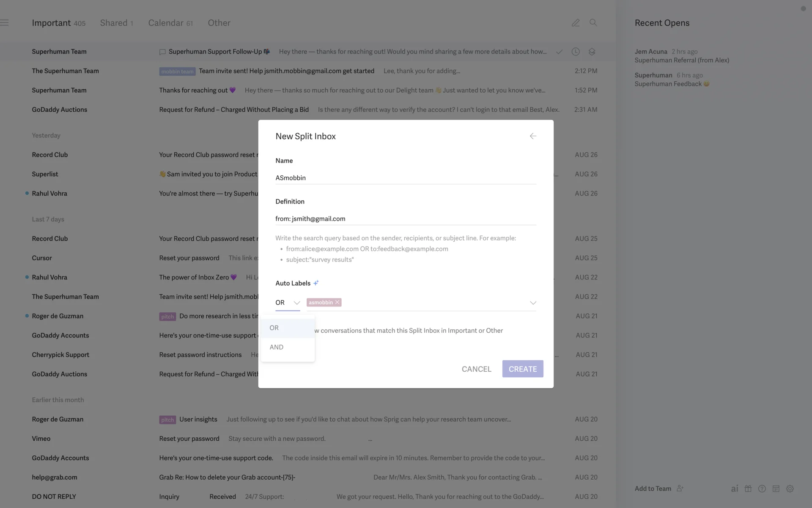
Task: Click the snooze clock icon on first email
Action: click(575, 52)
